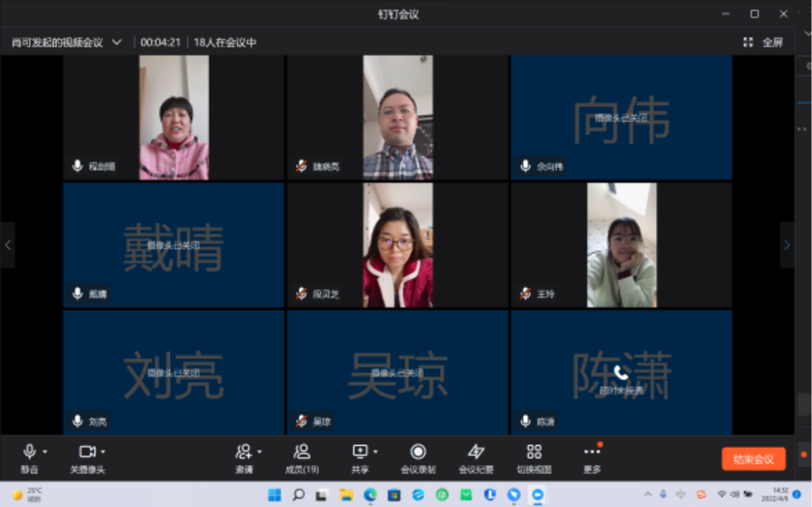Collapse side panel chevron at top right

click(807, 33)
